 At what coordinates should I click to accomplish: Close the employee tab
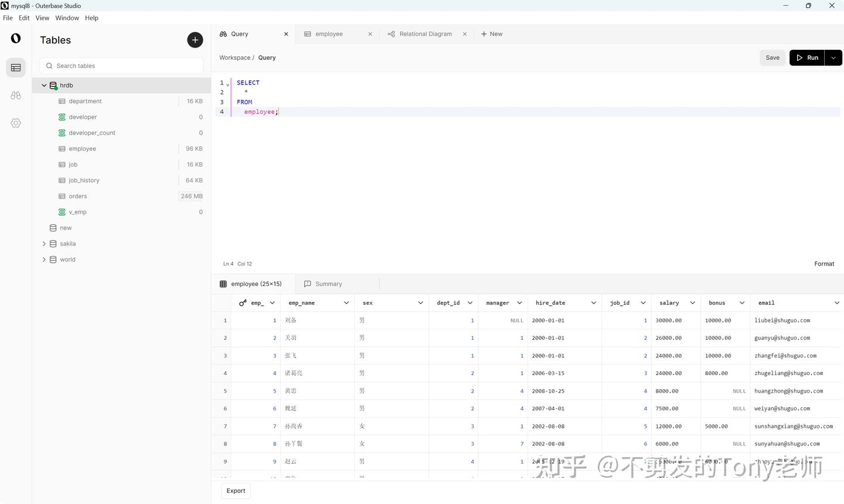pyautogui.click(x=370, y=34)
